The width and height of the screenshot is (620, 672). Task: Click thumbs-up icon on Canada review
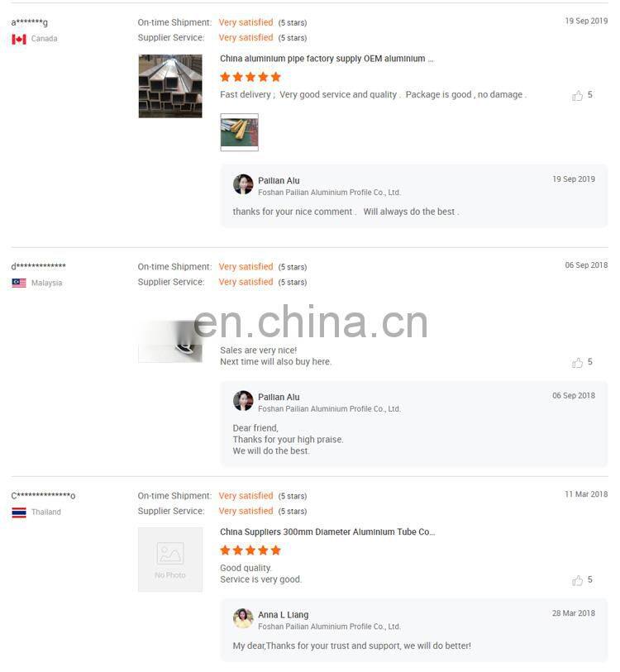coord(577,95)
